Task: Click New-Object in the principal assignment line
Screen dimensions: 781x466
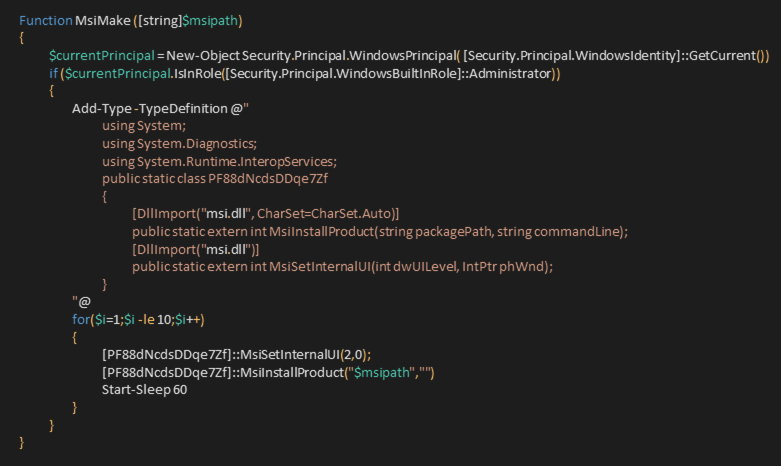Action: [x=203, y=56]
